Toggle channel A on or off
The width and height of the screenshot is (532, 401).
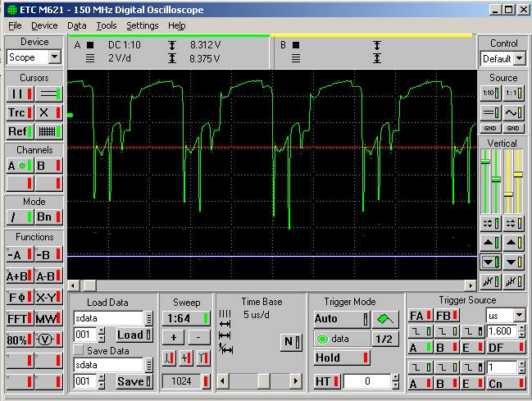(x=20, y=166)
